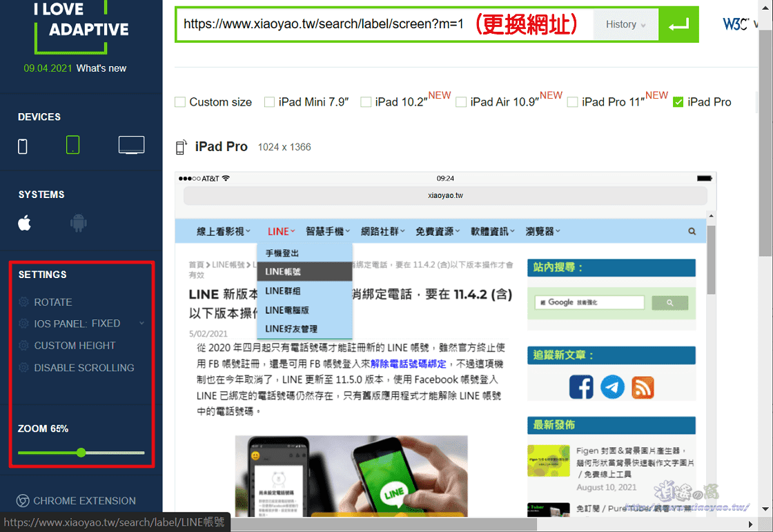Open the Figen 封面 article link

click(x=635, y=462)
